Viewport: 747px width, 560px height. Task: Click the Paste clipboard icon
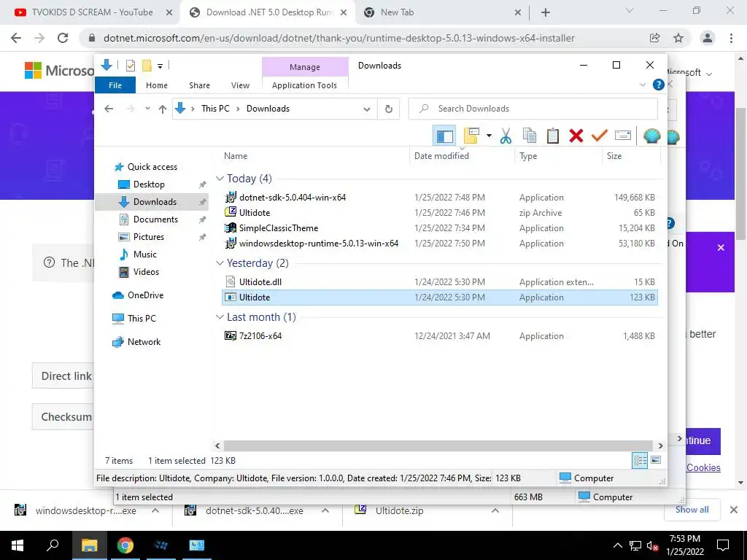(553, 136)
